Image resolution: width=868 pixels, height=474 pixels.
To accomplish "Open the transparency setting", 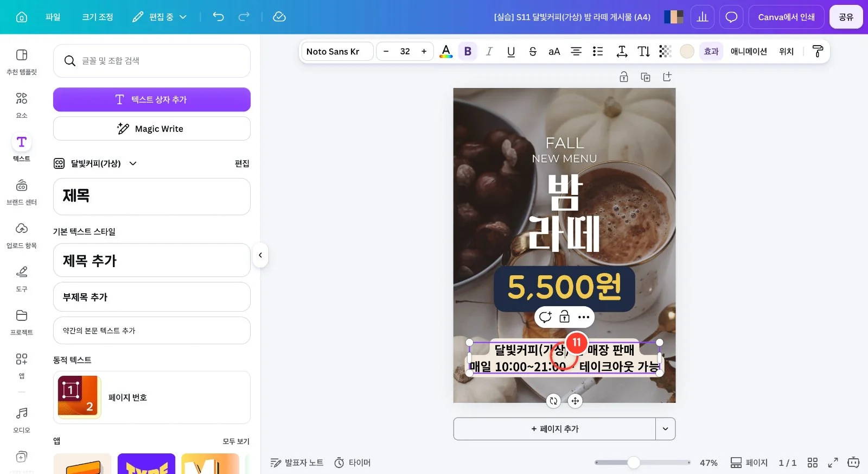I will [x=665, y=52].
